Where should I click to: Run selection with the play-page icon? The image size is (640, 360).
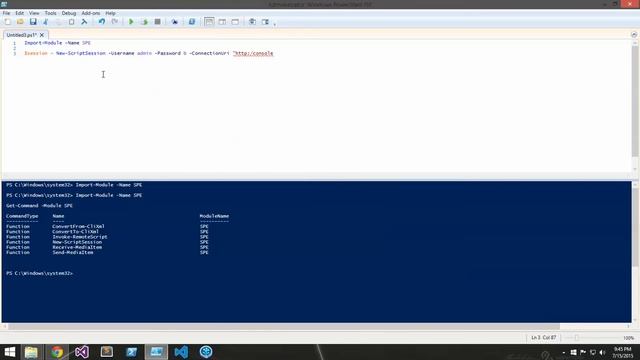tap(144, 22)
